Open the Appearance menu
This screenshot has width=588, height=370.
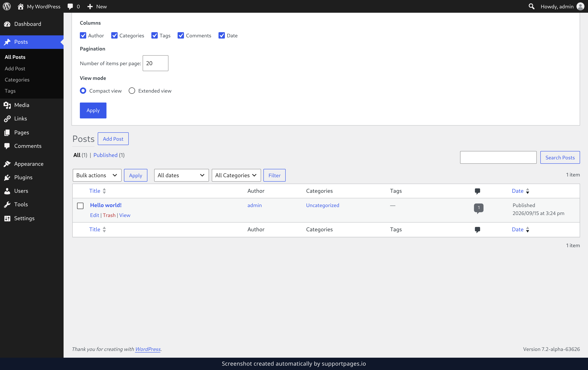32,164
